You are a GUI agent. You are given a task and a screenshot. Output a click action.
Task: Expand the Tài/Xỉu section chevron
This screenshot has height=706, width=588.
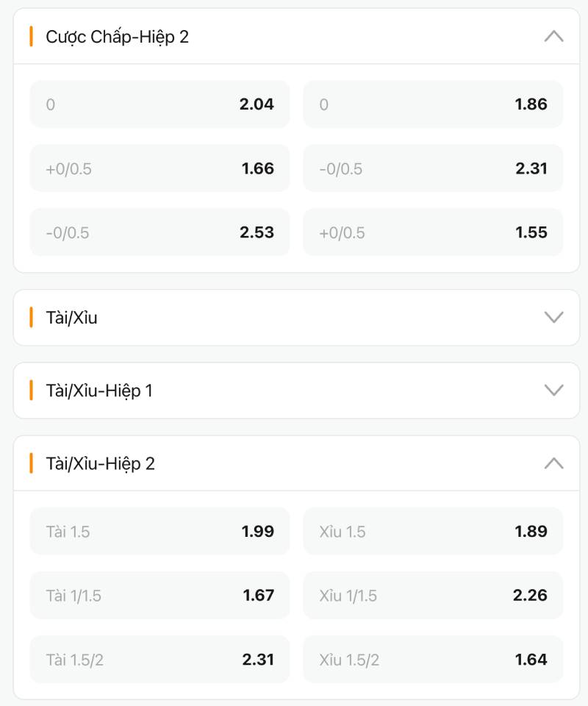coord(553,317)
